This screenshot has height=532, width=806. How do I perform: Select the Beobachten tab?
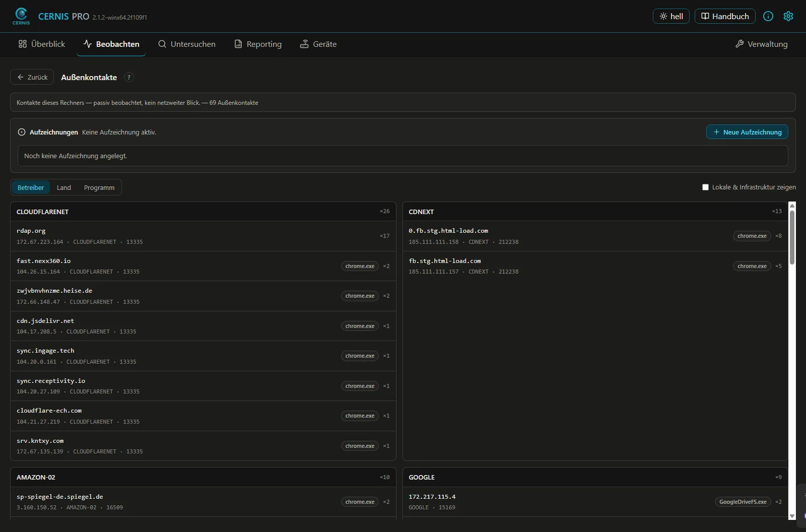coord(111,44)
